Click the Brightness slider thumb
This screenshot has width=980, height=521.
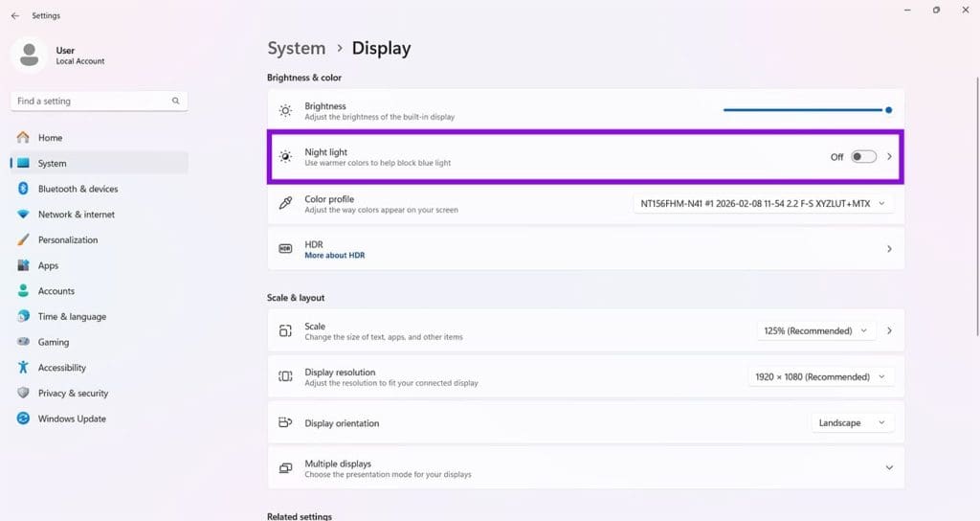(888, 110)
